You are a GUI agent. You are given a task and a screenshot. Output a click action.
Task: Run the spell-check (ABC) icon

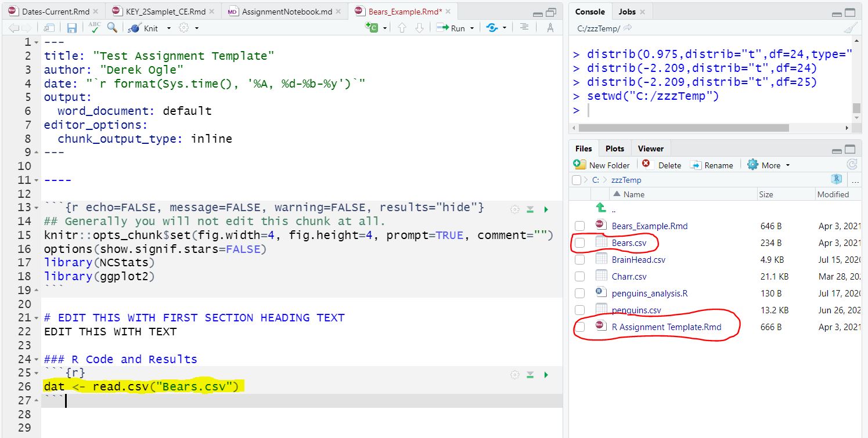click(96, 27)
